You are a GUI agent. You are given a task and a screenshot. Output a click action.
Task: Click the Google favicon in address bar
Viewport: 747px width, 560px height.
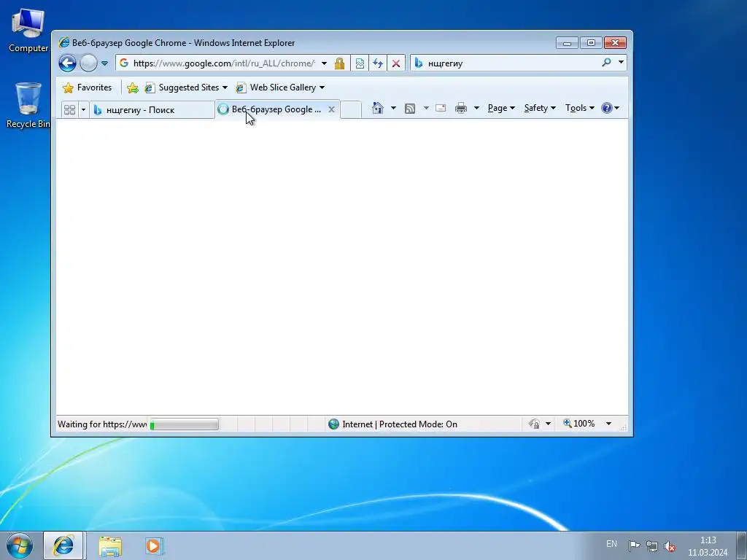click(x=124, y=63)
